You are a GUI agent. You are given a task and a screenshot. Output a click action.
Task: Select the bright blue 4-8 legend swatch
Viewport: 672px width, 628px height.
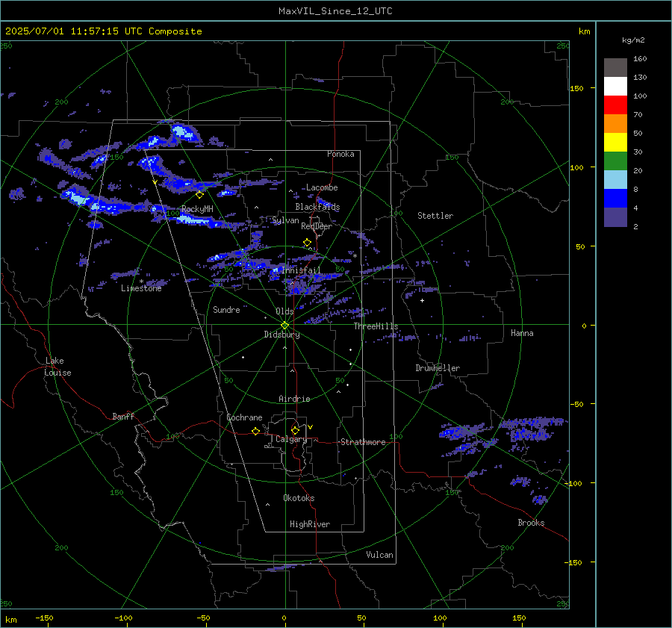pos(615,199)
